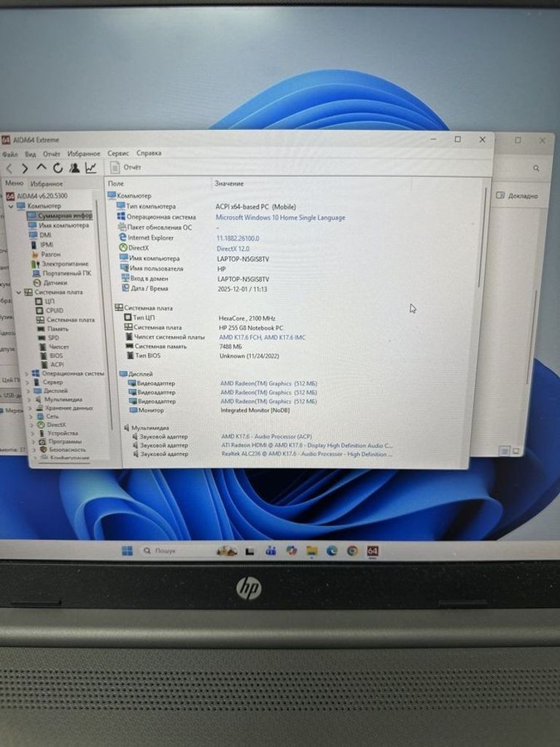The height and width of the screenshot is (747, 560).
Task: Open File Explorer from the taskbar
Action: [x=311, y=551]
